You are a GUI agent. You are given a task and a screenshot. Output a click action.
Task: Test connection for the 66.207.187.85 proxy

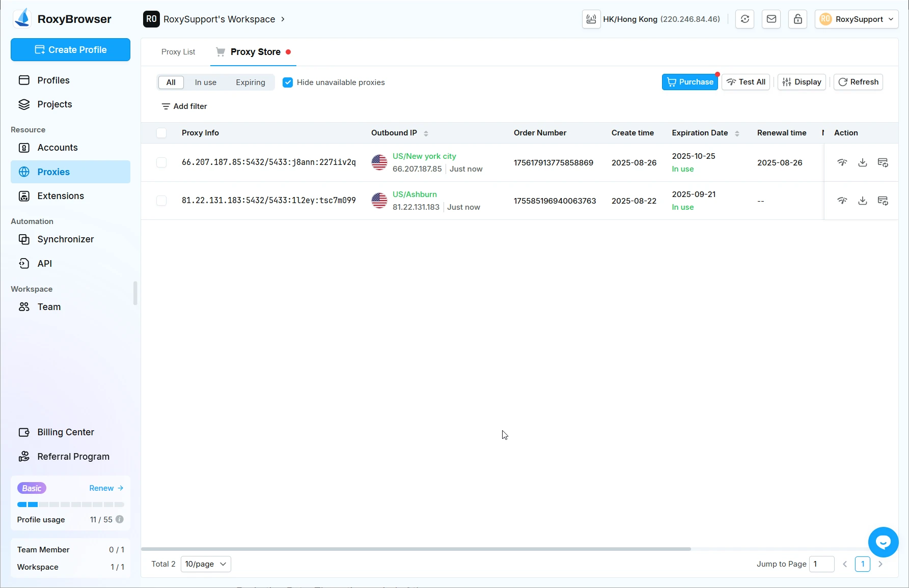pos(842,162)
